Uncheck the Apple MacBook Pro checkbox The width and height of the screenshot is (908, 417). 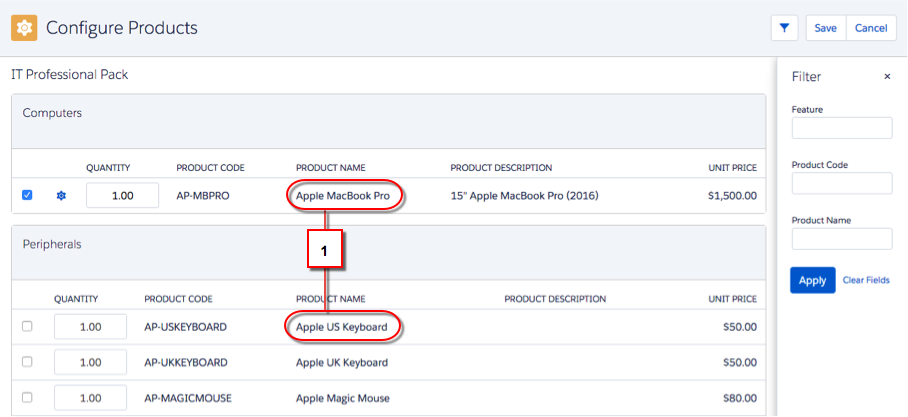click(x=27, y=195)
